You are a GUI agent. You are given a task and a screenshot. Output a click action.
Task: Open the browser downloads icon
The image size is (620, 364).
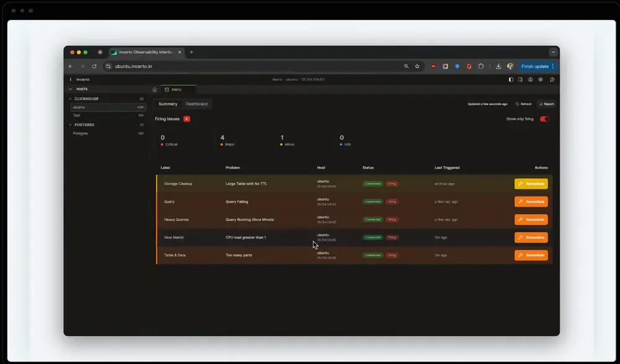(x=498, y=66)
